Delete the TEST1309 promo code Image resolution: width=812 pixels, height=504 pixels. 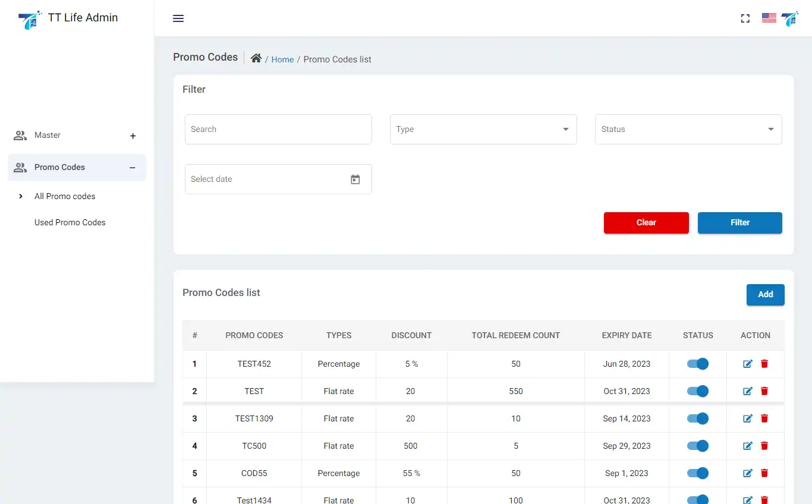pyautogui.click(x=764, y=418)
